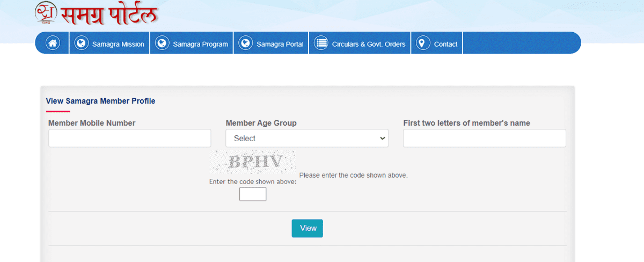Click the globe icon beside Samagra Mission
The width and height of the screenshot is (644, 262).
(82, 43)
